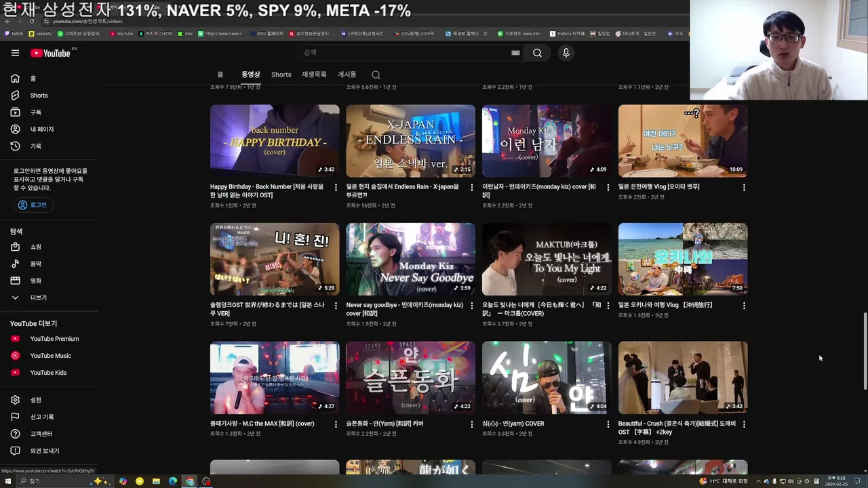Open YouTube Premium link
Viewport: 868px width, 488px height.
(50, 339)
